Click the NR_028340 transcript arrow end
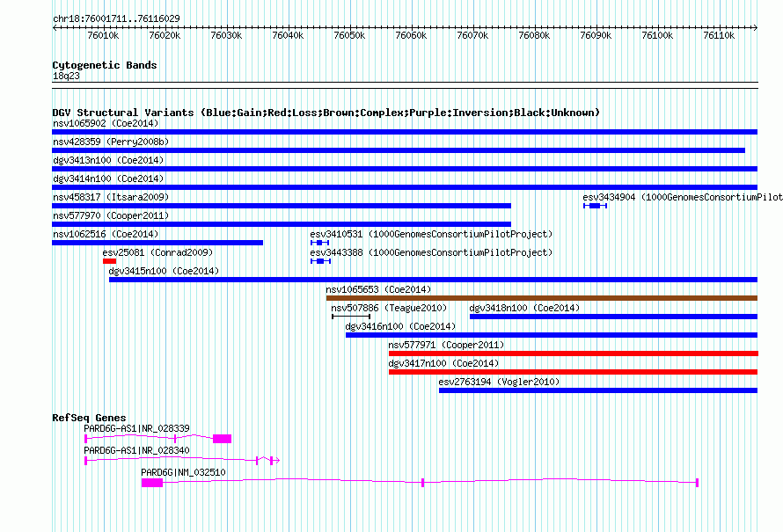Viewport: 783px width, 532px height. point(276,460)
